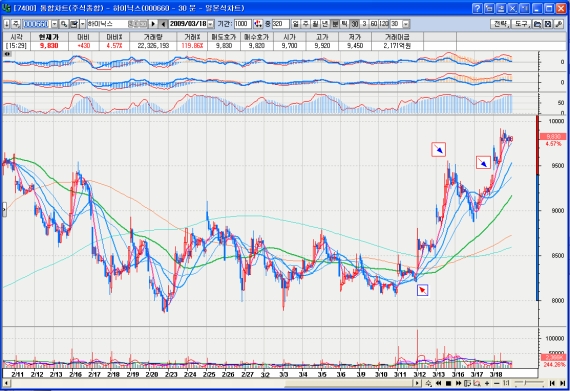
Task: Open the 2009/03/18 date dropdown
Action: tap(210, 24)
